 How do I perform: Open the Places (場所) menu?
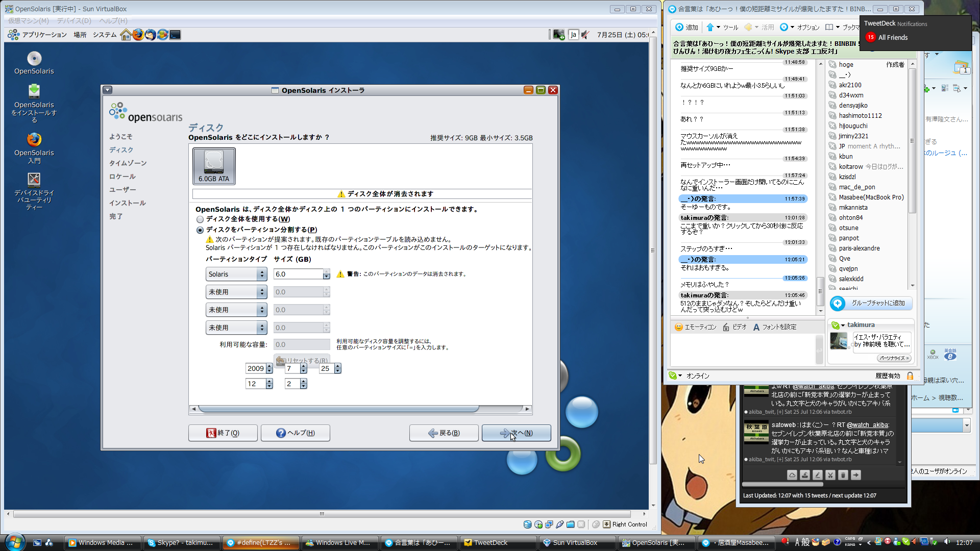[80, 35]
